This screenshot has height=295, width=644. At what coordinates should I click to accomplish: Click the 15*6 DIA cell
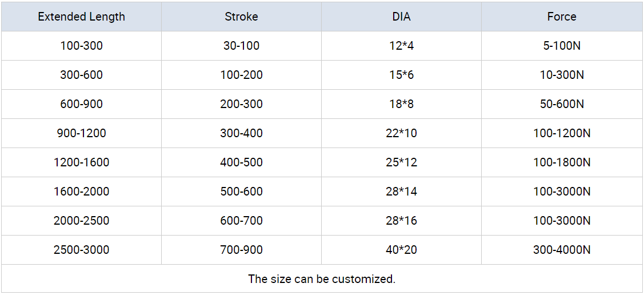click(401, 75)
